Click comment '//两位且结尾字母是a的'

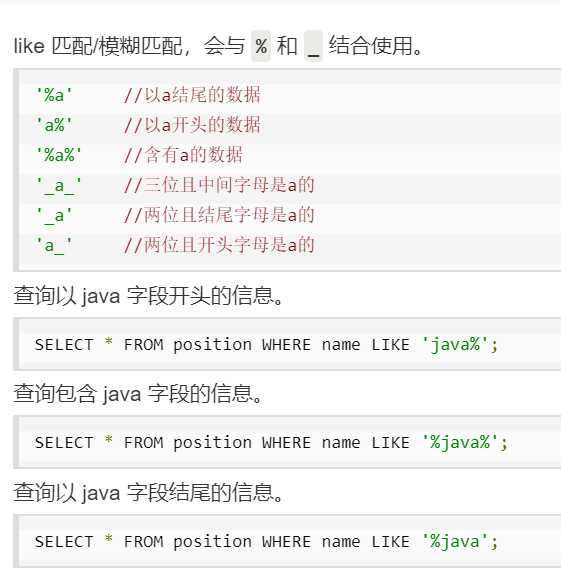pos(219,215)
